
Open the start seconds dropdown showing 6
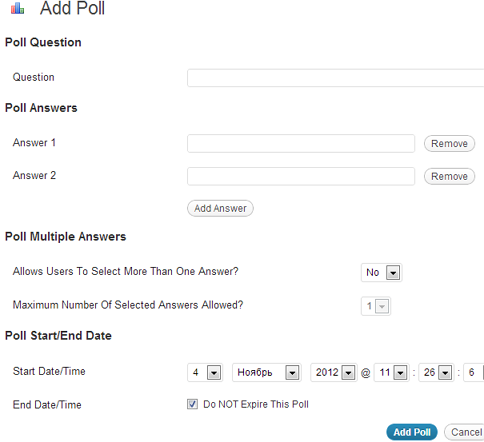coord(474,372)
